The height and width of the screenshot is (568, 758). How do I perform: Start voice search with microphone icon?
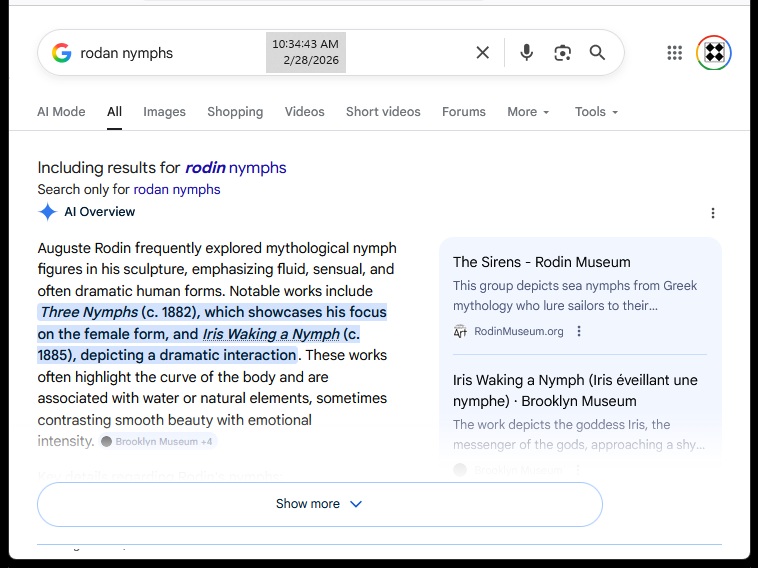point(526,53)
